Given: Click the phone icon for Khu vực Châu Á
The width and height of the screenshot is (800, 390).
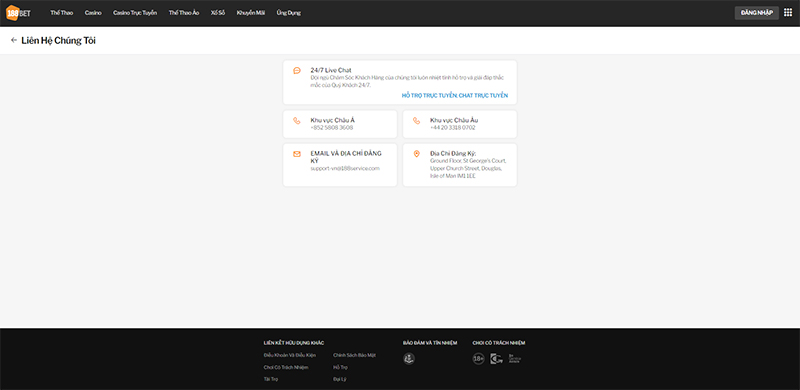Looking at the screenshot, I should (x=297, y=121).
